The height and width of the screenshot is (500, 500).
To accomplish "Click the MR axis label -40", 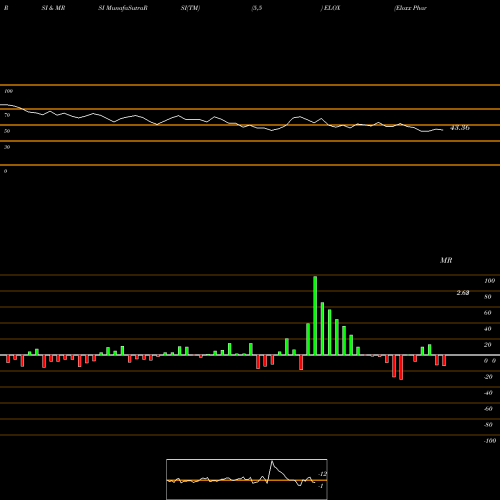I will tap(488, 393).
